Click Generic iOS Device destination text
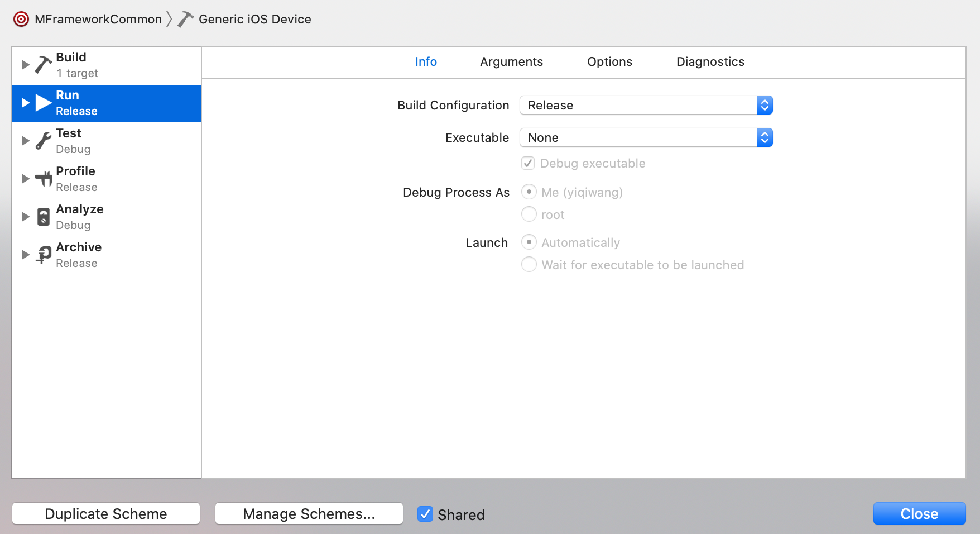 coord(255,19)
